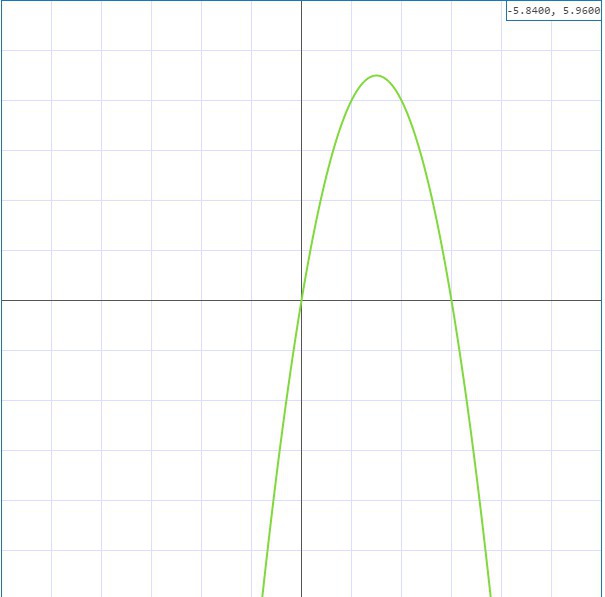The height and width of the screenshot is (597, 605).
Task: Click the green curve's right x-axis crossing
Action: [x=451, y=300]
